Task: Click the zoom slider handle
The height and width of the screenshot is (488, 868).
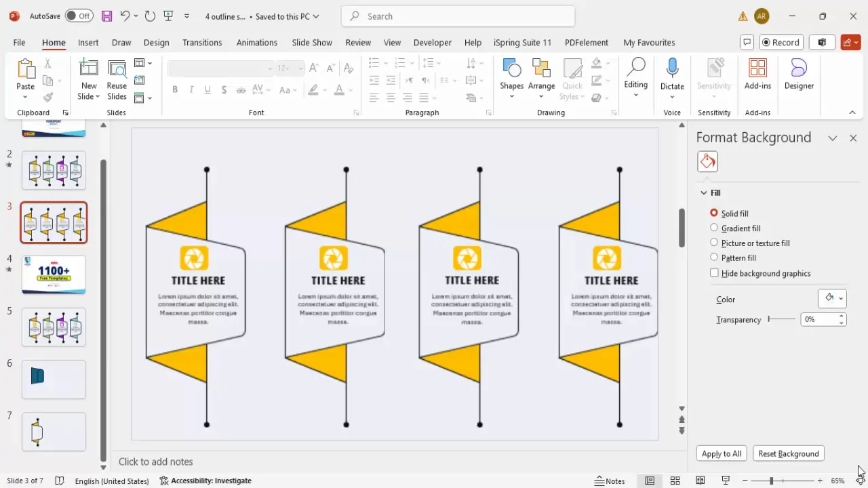Action: tap(771, 481)
